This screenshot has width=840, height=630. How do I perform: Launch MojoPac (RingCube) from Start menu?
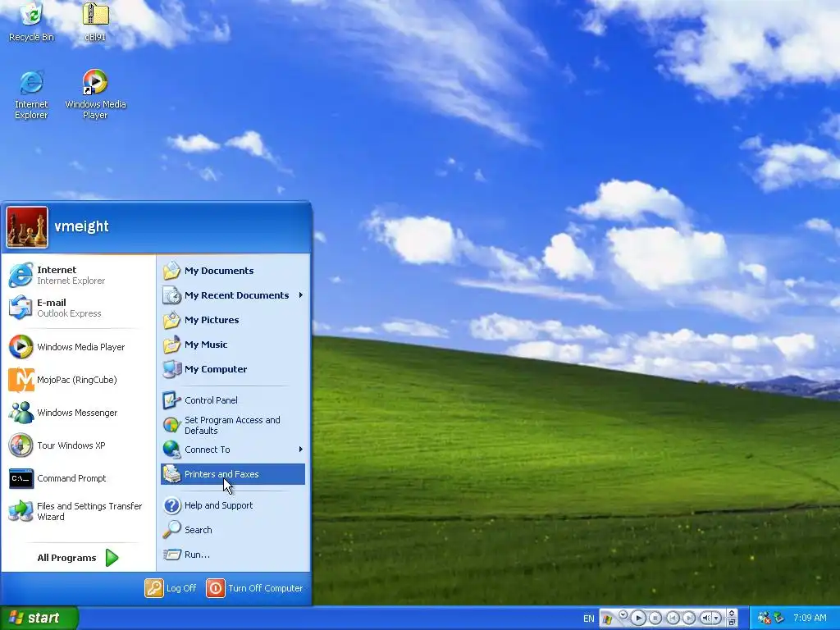(x=78, y=379)
